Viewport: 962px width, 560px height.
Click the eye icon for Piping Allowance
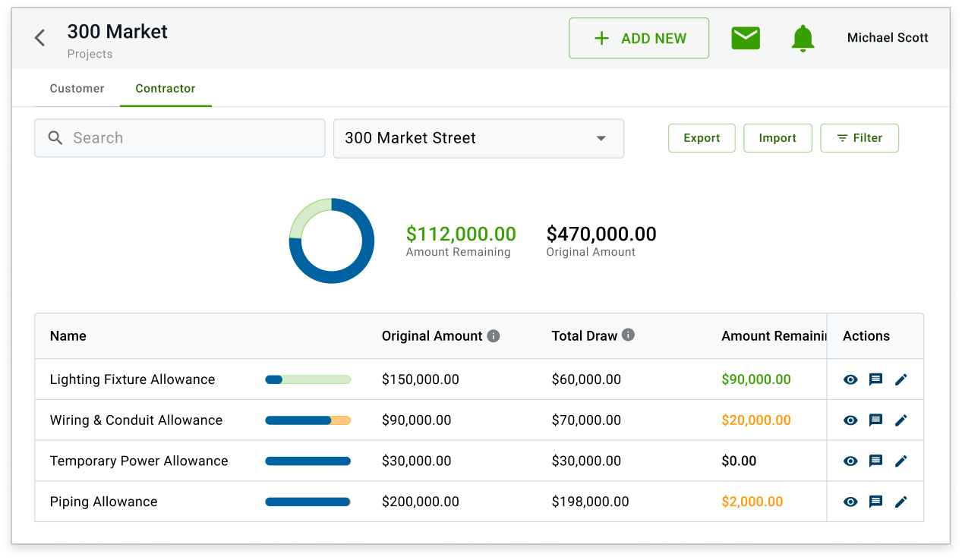(850, 502)
